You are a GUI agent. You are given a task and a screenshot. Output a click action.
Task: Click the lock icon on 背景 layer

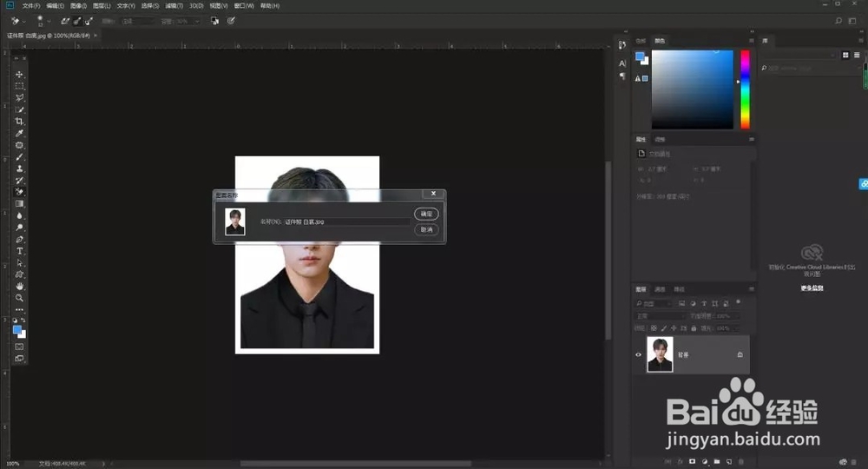tap(739, 354)
